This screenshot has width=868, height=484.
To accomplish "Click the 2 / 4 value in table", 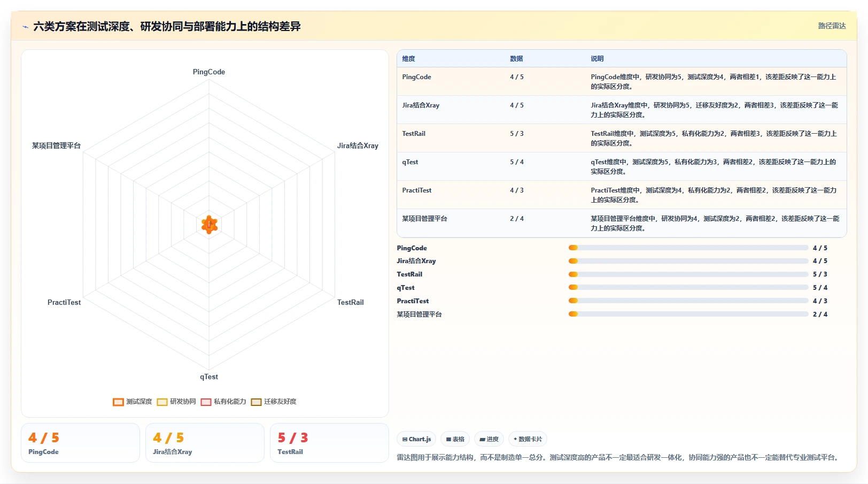I will tap(516, 219).
